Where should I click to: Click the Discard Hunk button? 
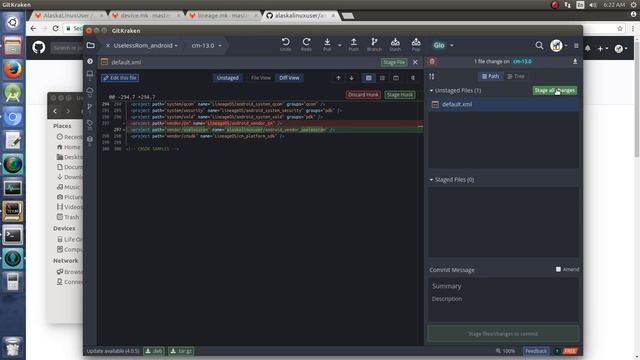click(363, 95)
